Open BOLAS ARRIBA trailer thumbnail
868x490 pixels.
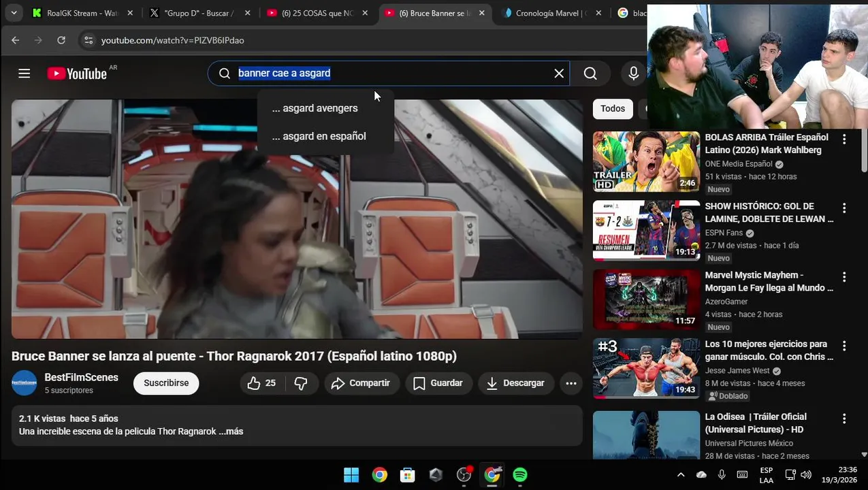coord(646,161)
